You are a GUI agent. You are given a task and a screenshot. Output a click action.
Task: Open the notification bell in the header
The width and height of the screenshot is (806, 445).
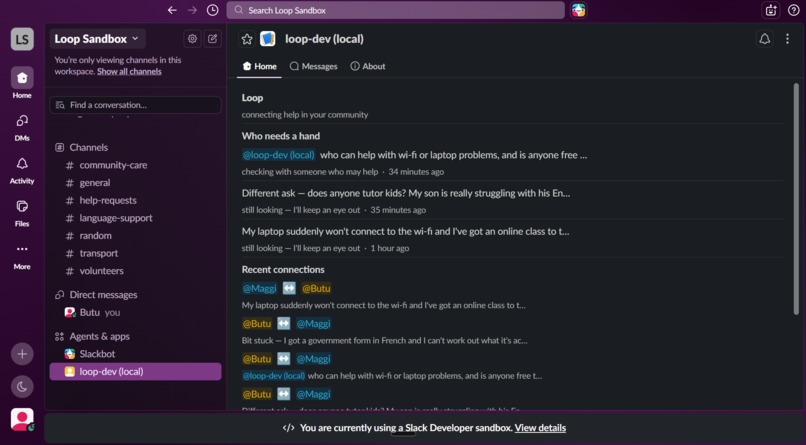click(x=765, y=39)
